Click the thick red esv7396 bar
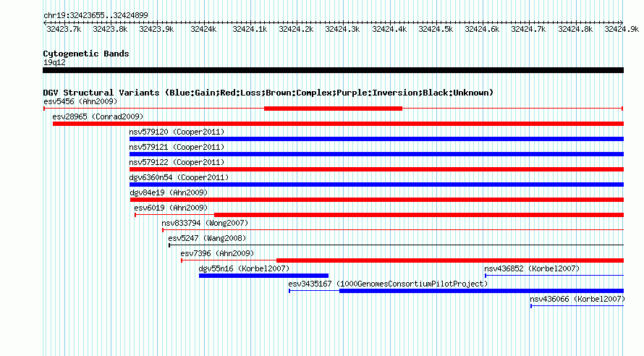Image resolution: width=644 pixels, height=356 pixels. 450,260
